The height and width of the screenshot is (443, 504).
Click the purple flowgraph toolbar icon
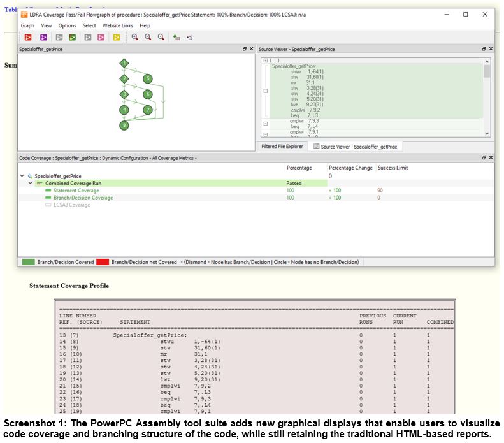pyautogui.click(x=43, y=38)
